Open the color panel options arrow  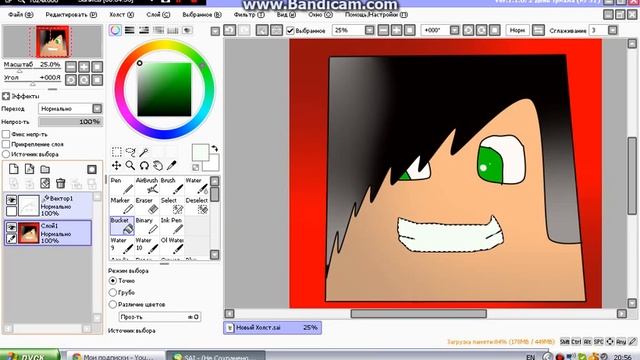(x=215, y=31)
